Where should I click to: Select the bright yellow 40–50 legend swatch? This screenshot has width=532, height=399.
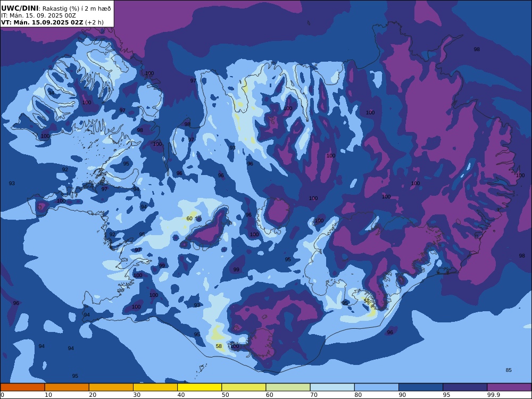pos(199,387)
